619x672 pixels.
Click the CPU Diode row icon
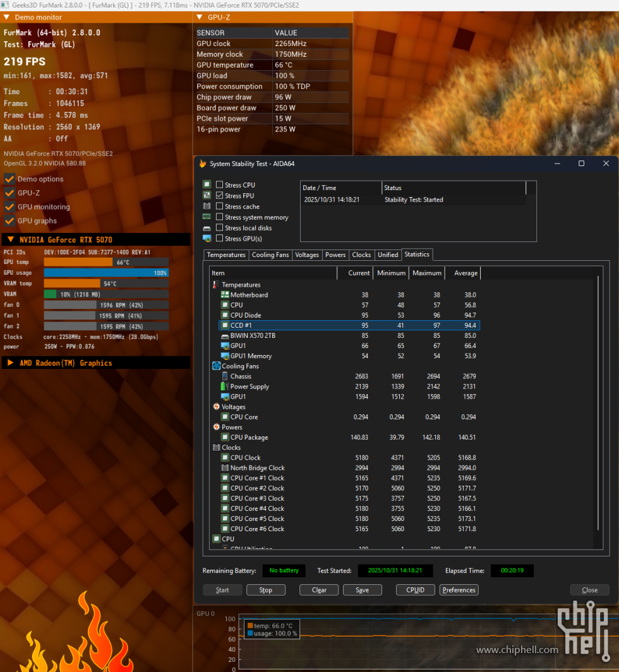(x=225, y=315)
